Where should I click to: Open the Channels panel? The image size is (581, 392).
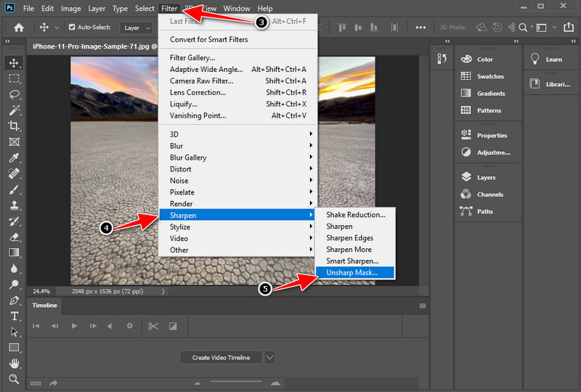[488, 195]
